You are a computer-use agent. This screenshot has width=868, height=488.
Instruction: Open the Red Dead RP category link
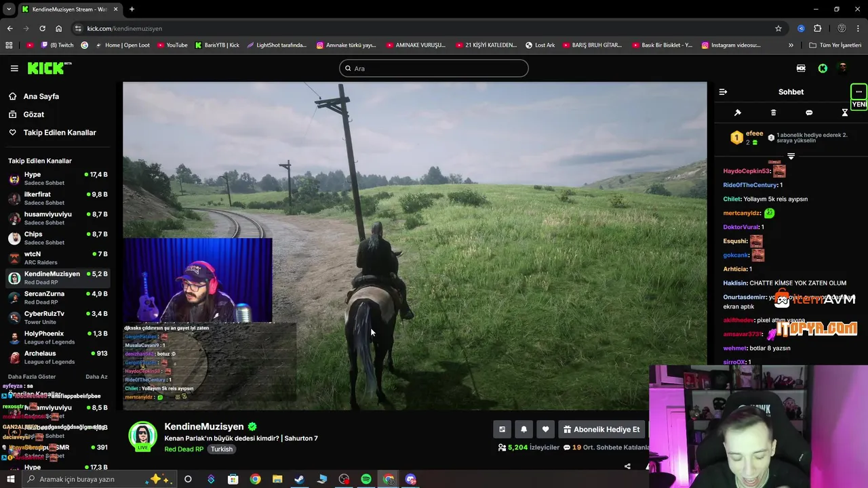click(184, 449)
